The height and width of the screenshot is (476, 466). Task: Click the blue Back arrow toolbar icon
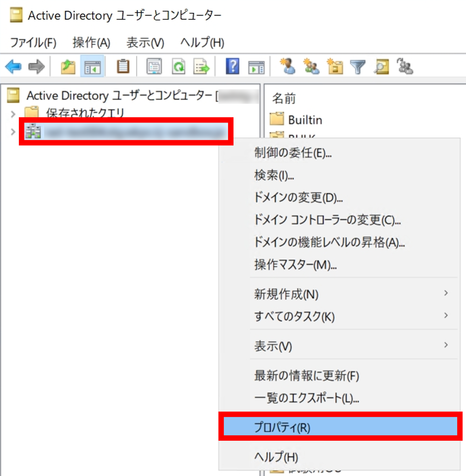(13, 67)
